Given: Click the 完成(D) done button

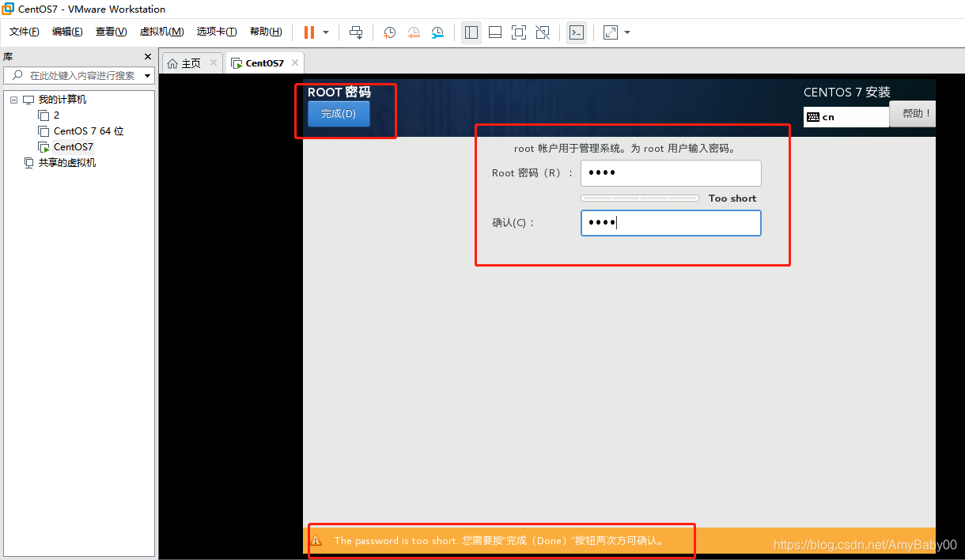Looking at the screenshot, I should point(339,114).
